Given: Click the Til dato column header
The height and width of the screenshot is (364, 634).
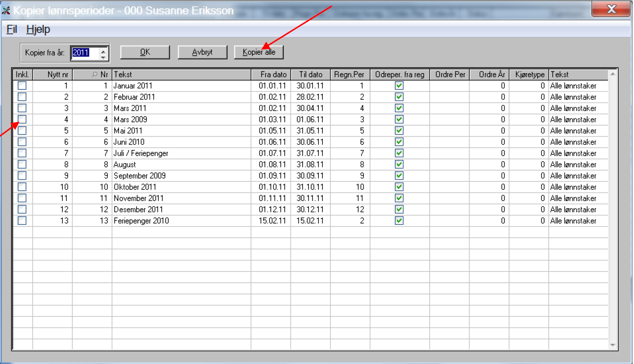Looking at the screenshot, I should (x=310, y=75).
